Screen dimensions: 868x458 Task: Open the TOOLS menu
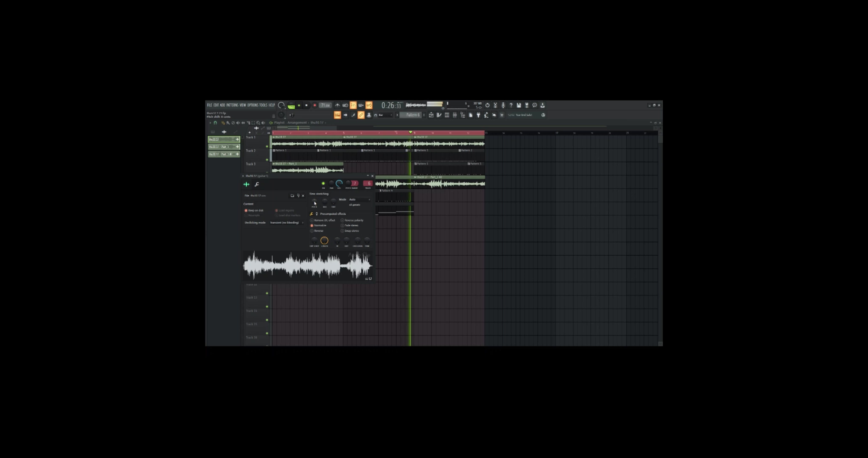[x=263, y=105]
